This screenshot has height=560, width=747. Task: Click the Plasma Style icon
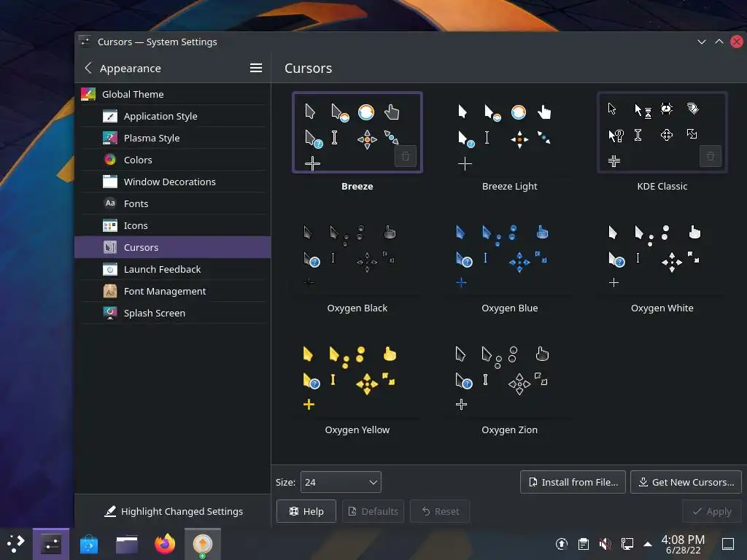(110, 138)
